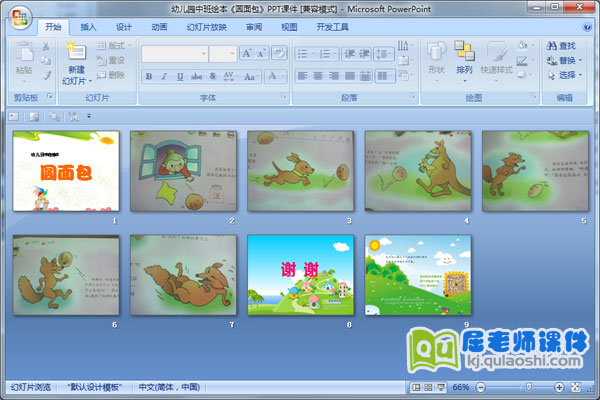The width and height of the screenshot is (600, 400).
Task: Switch to the View tab
Action: (x=289, y=27)
